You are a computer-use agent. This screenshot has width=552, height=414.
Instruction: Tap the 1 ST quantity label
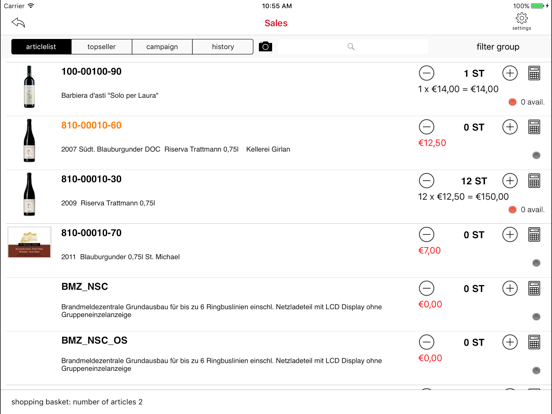coord(474,74)
